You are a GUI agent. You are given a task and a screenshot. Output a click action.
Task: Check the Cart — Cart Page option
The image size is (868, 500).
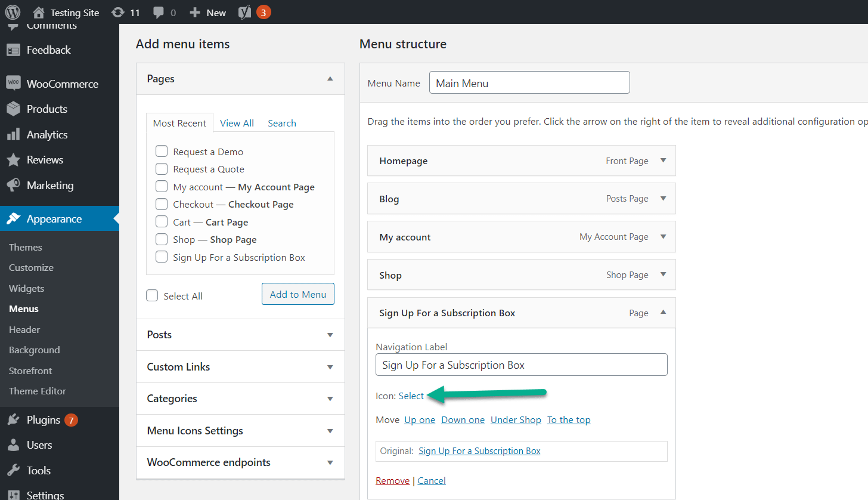pos(161,222)
